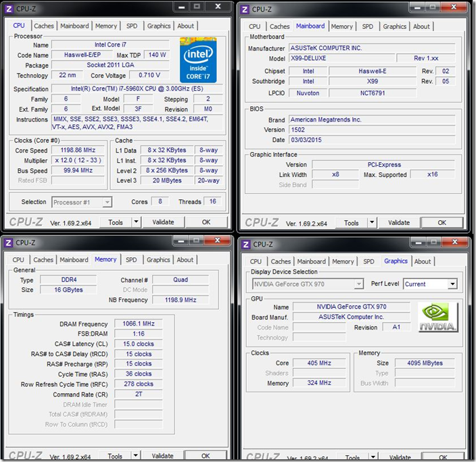The image size is (476, 462).
Task: Select the SPD tab in the CPU window
Action: tap(132, 26)
